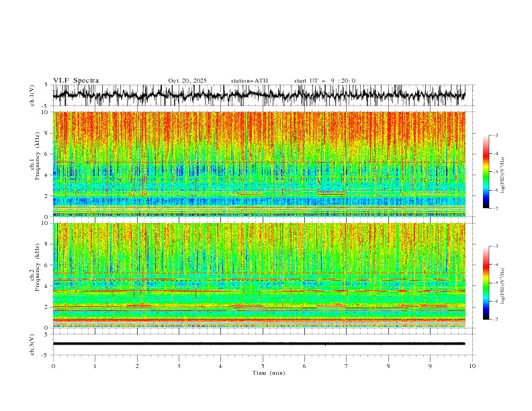
Task: Click the '8' kHz tick on ch.1 axis
Action: point(47,133)
